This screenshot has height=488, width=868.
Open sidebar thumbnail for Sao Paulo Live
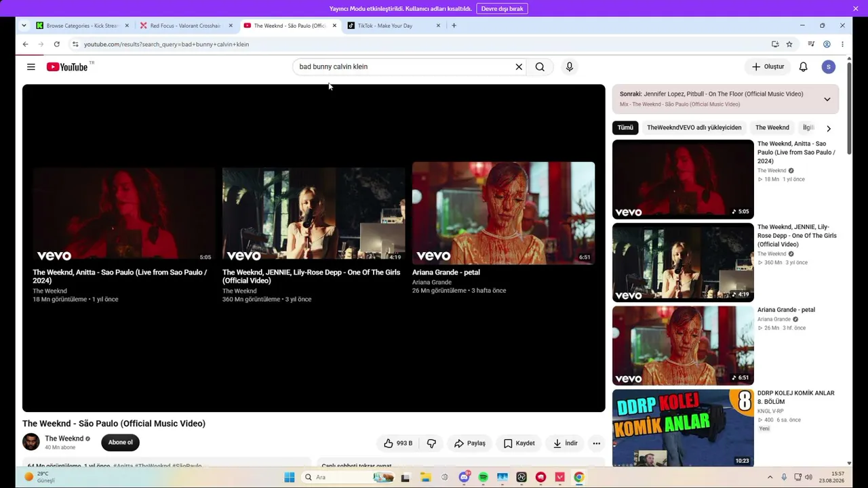click(x=683, y=179)
